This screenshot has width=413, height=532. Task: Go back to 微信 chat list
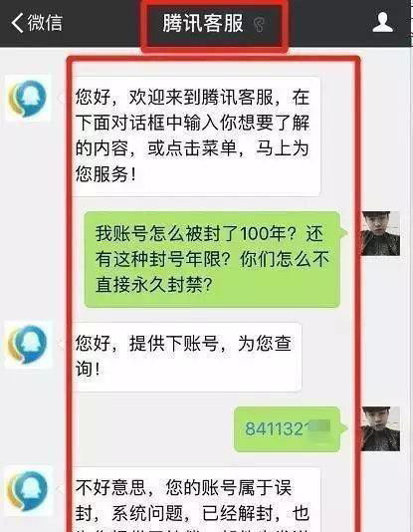(x=37, y=23)
